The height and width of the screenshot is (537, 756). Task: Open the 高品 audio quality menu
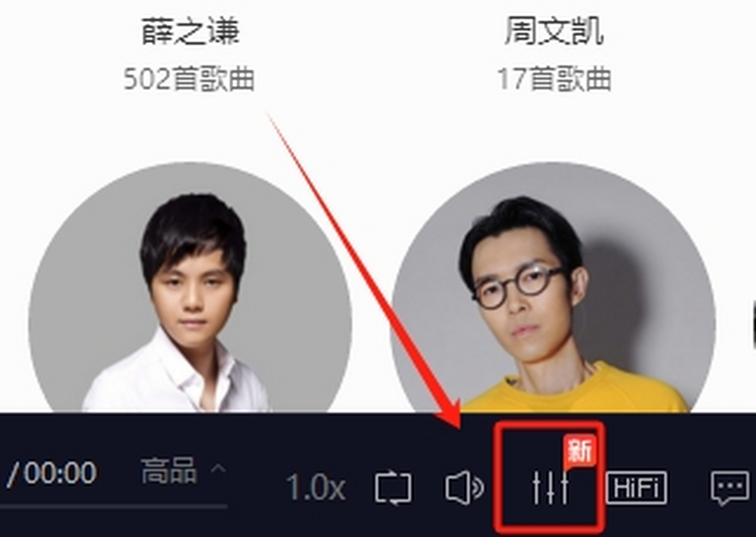(x=168, y=471)
